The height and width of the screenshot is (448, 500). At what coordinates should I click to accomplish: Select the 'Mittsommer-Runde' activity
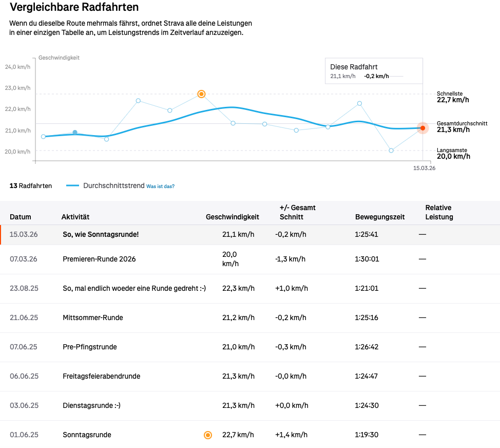93,318
